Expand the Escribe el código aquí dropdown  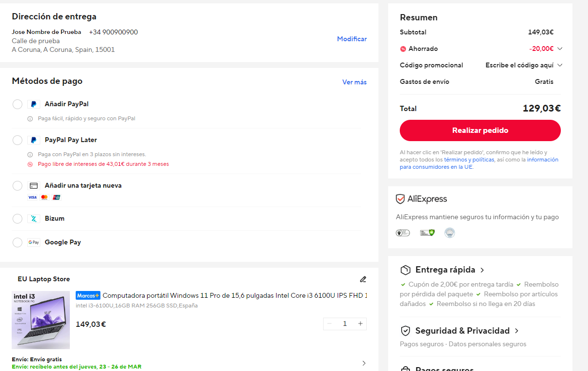click(x=560, y=65)
